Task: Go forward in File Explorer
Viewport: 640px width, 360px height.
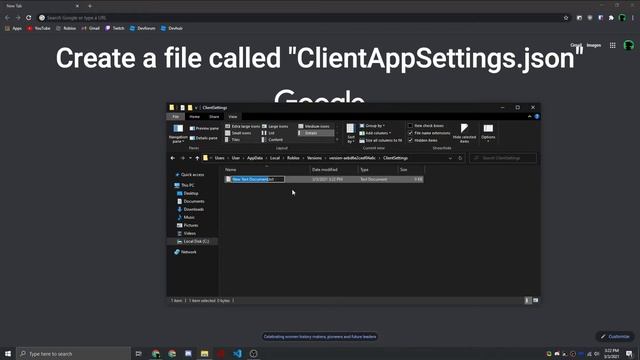Action: (182, 158)
